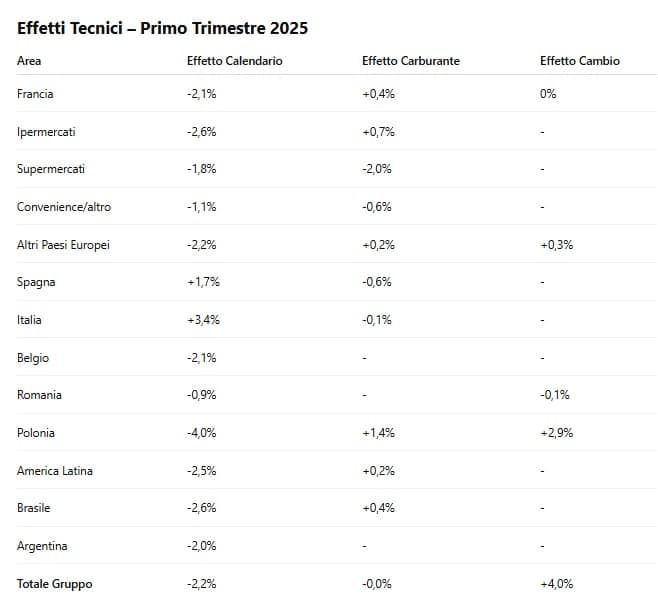Image resolution: width=658 pixels, height=611 pixels.
Task: Click the Supermercati row label
Action: 51,169
